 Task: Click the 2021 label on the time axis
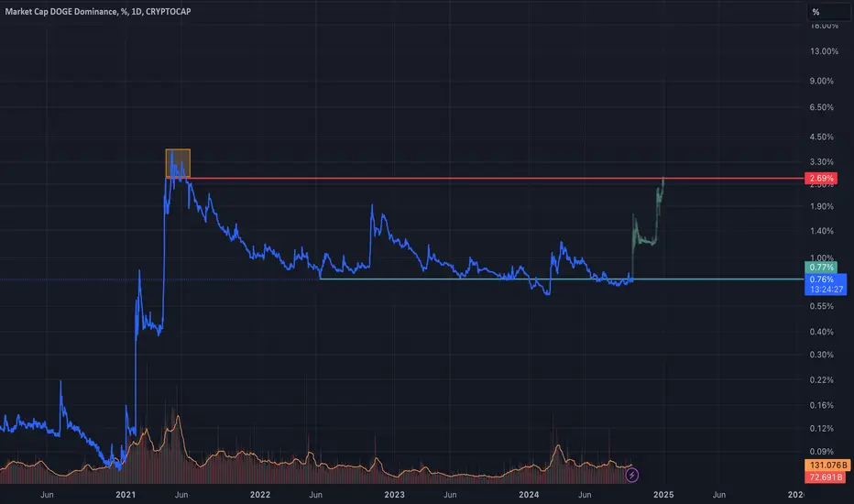(x=126, y=495)
